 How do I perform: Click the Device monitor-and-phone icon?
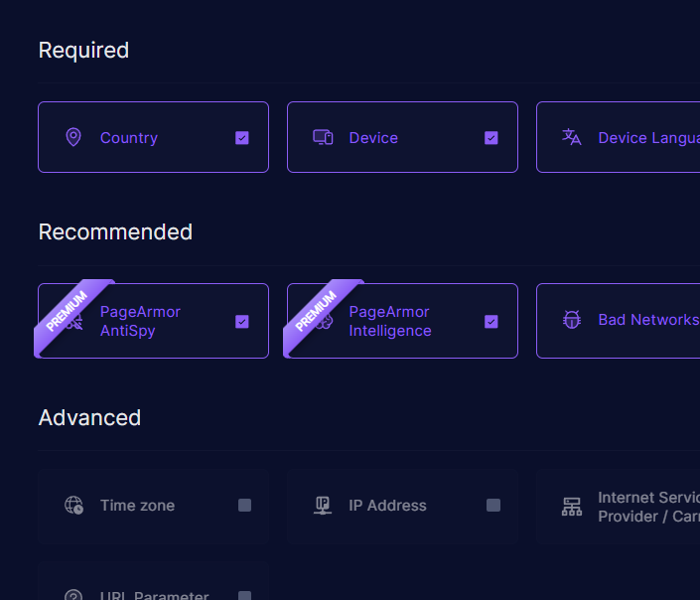pyautogui.click(x=323, y=137)
